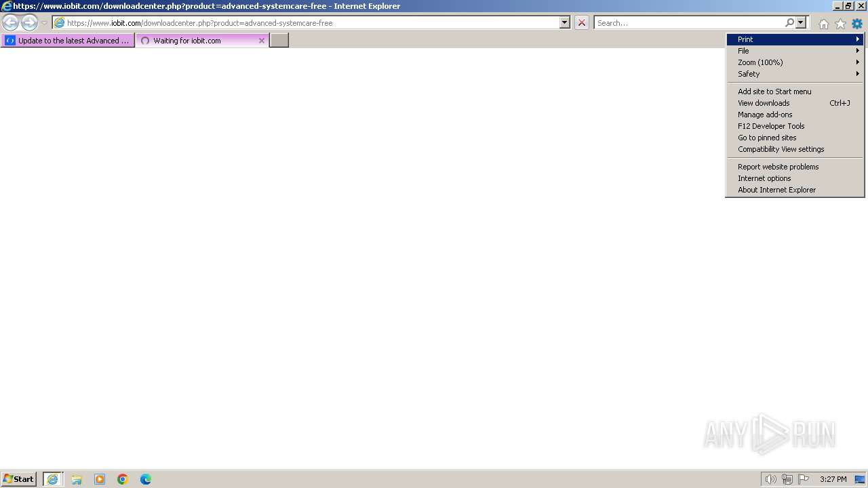The width and height of the screenshot is (868, 488).
Task: Choose Go to pinned sites
Action: pyautogui.click(x=795, y=138)
